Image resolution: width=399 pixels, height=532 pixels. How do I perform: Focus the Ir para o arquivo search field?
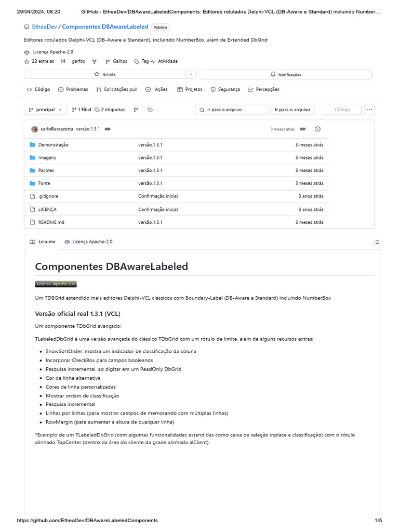tap(231, 110)
